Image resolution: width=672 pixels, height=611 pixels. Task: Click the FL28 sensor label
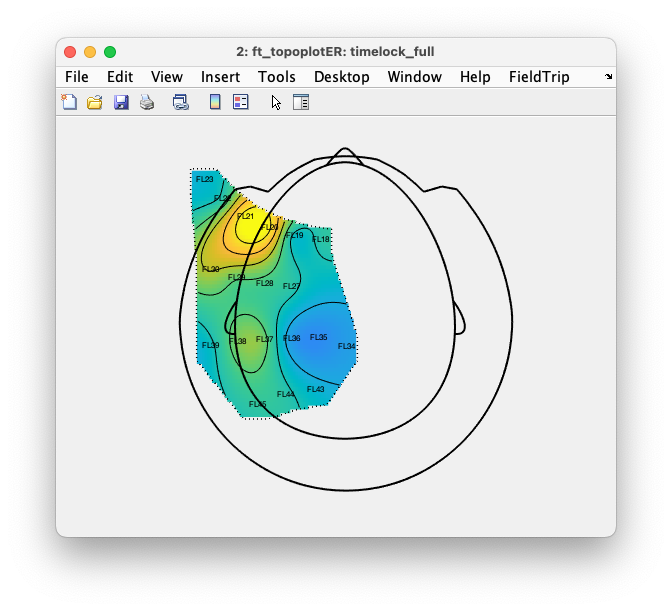coord(264,283)
